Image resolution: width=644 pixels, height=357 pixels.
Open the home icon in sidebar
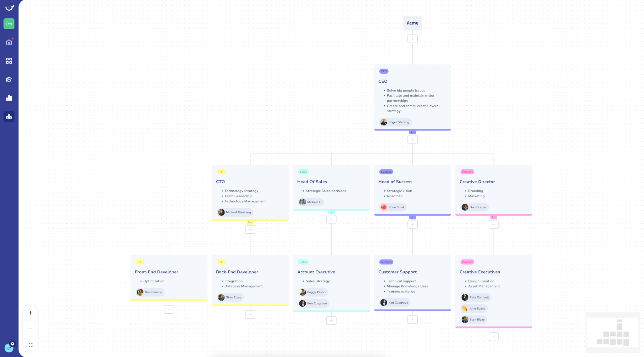click(9, 42)
